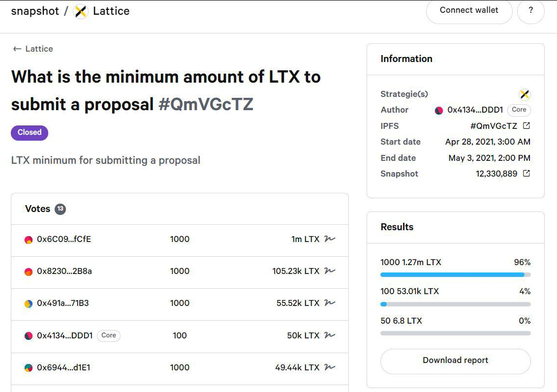Open author address 0x4134...DDD1 in Information
The image size is (557, 392).
pyautogui.click(x=475, y=110)
